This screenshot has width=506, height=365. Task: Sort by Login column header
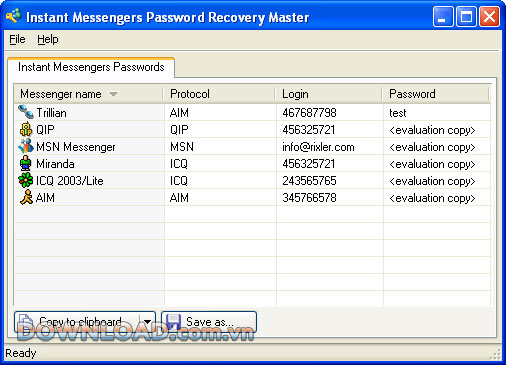click(329, 94)
